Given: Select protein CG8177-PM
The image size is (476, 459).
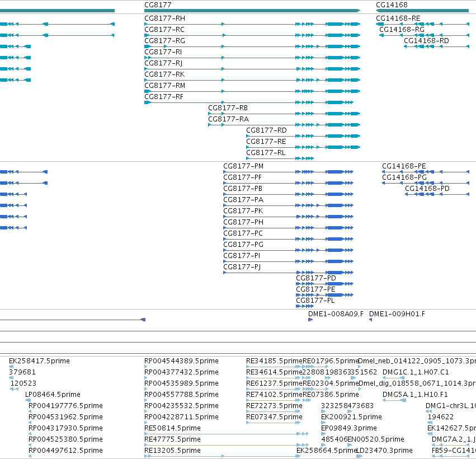Looking at the screenshot, I should pos(243,166).
